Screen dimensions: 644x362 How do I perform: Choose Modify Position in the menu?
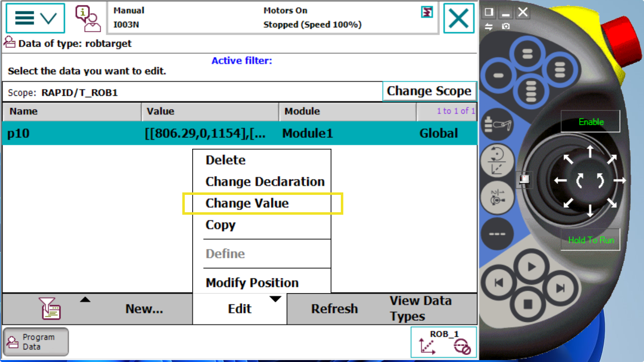pos(252,283)
